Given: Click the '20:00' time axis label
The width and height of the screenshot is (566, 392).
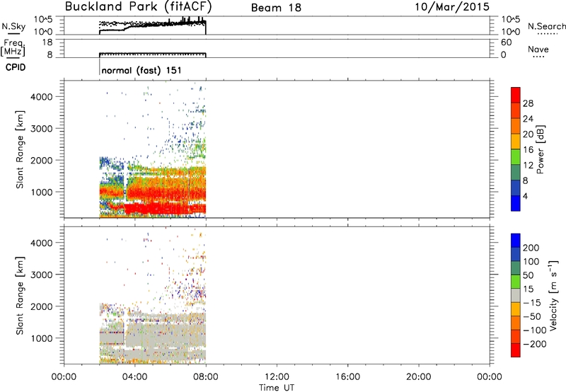Looking at the screenshot, I should [419, 377].
